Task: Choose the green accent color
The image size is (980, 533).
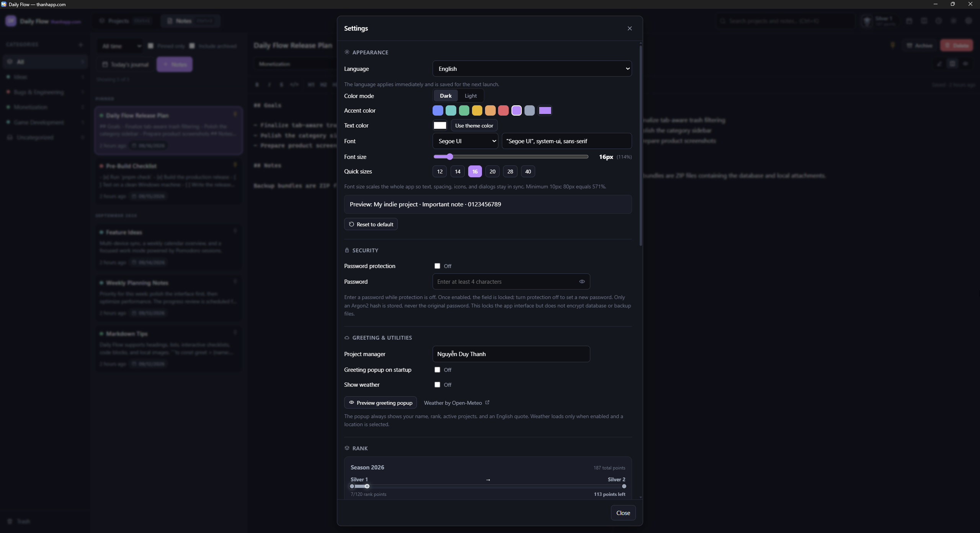Action: [x=464, y=111]
